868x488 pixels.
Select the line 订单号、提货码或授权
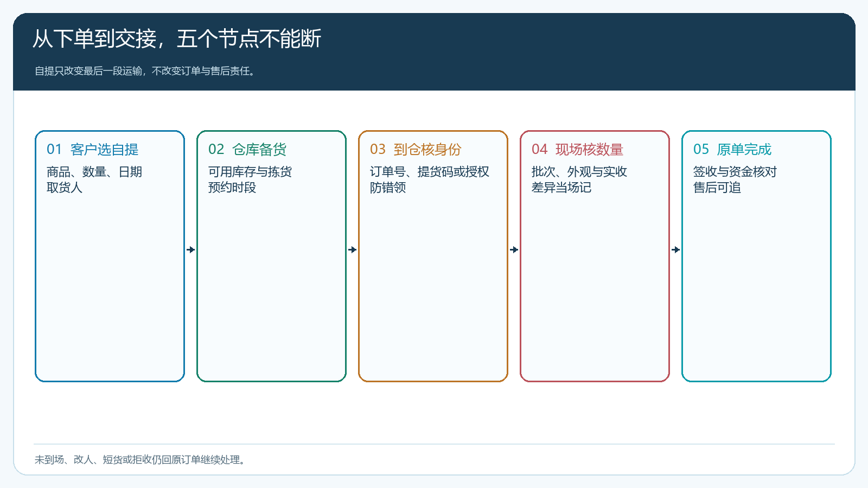click(430, 172)
